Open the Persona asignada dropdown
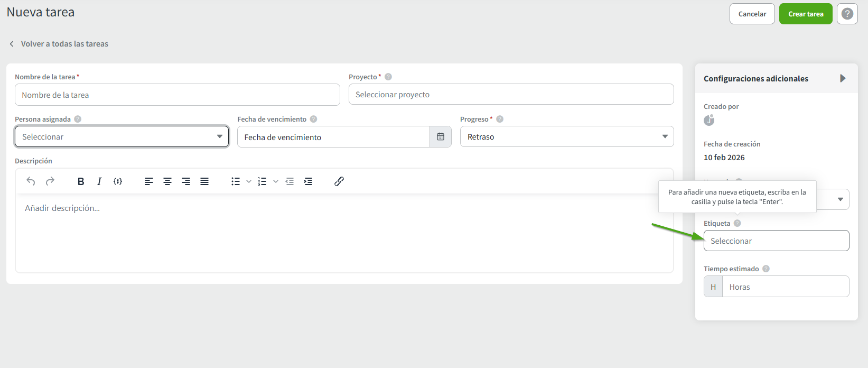This screenshot has height=368, width=868. pyautogui.click(x=122, y=137)
